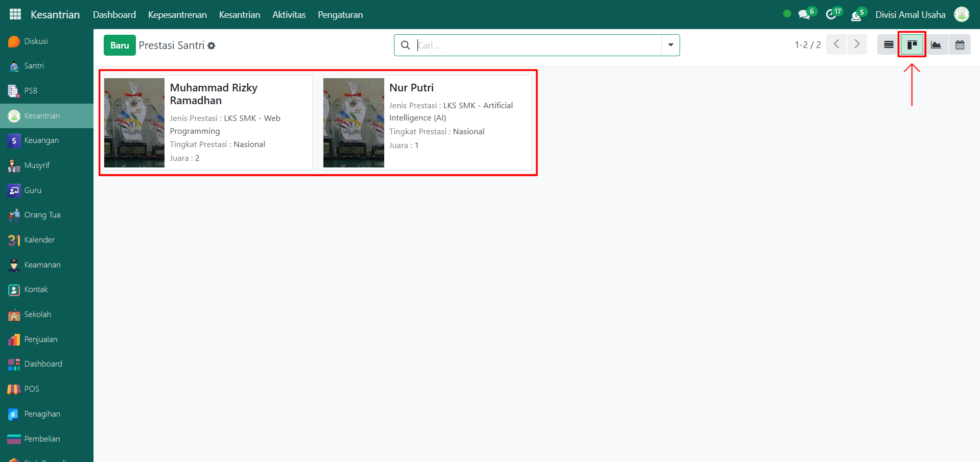
Task: Switch to calendar view
Action: 960,45
